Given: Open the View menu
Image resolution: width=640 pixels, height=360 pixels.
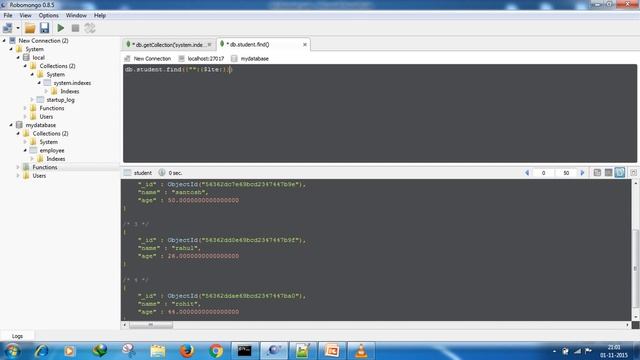Looking at the screenshot, I should point(25,16).
